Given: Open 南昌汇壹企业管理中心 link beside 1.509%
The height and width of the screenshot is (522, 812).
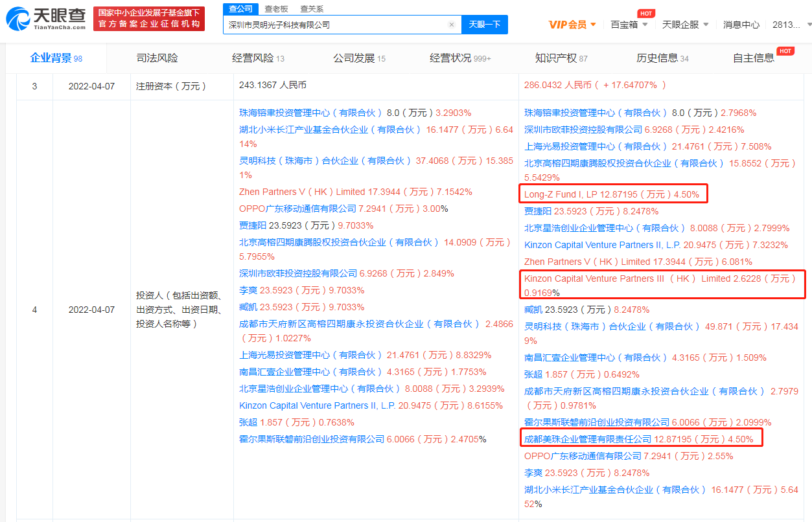Looking at the screenshot, I should point(596,357).
